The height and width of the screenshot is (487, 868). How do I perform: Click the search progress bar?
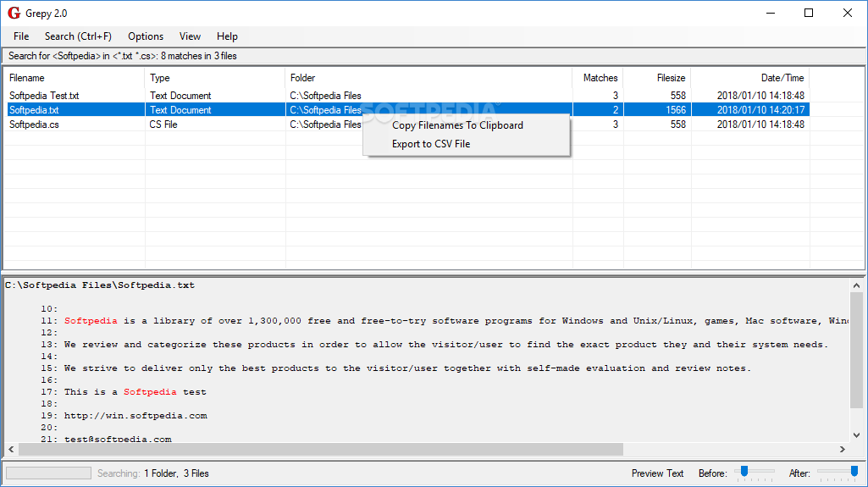tap(49, 473)
